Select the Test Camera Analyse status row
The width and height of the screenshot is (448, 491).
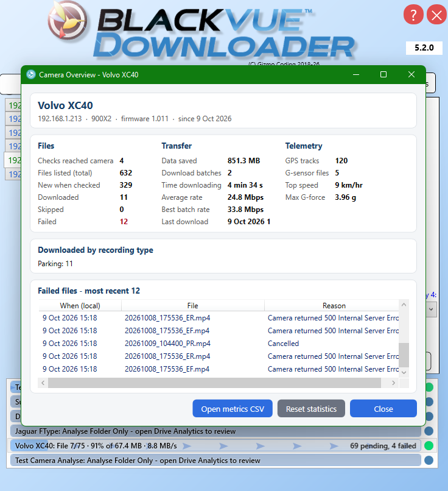point(215,460)
